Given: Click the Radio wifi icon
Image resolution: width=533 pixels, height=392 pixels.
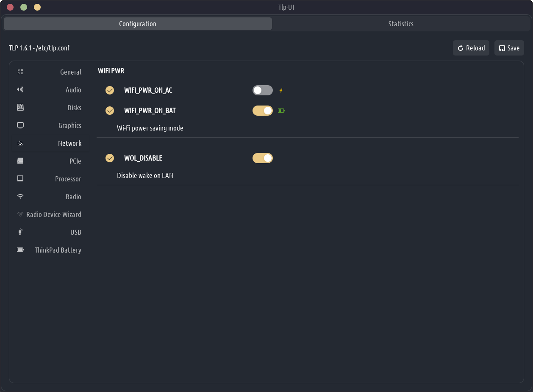Looking at the screenshot, I should pyautogui.click(x=20, y=197).
